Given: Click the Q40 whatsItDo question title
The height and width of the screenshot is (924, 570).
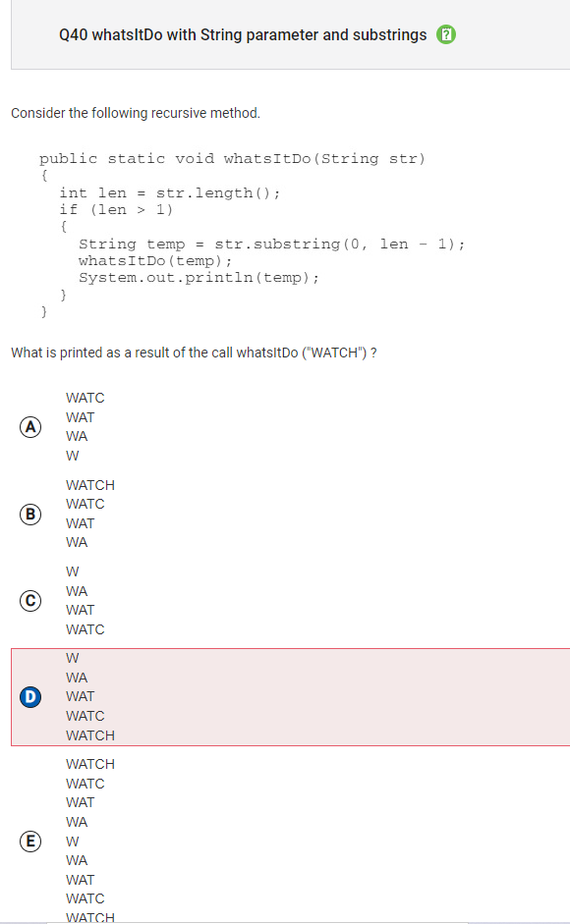Looking at the screenshot, I should click(x=243, y=34).
